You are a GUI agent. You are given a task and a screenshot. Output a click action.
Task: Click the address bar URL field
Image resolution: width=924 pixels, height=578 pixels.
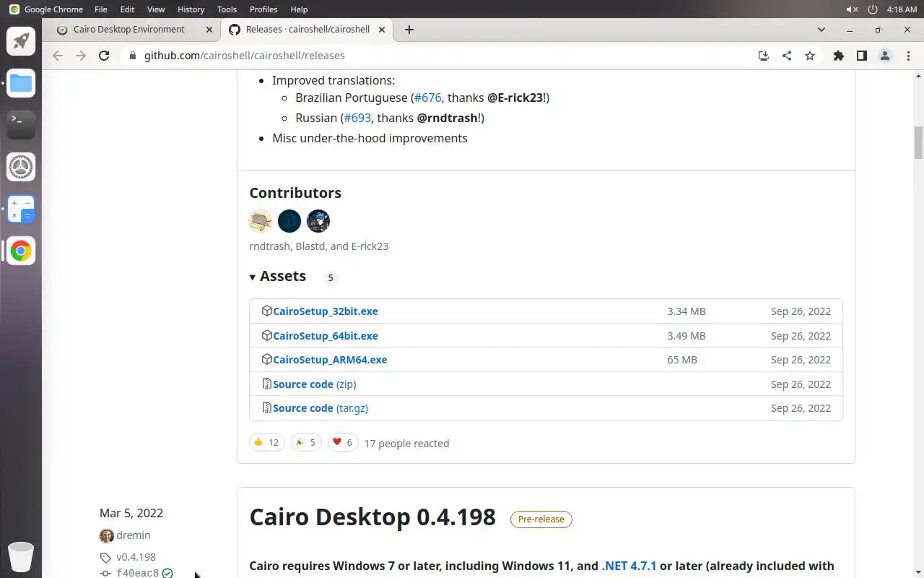[x=437, y=56]
